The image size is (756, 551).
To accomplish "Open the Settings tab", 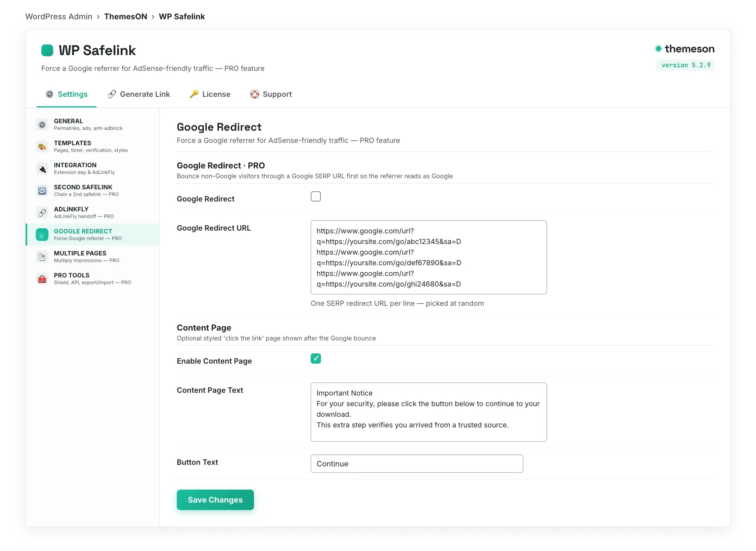I will tap(67, 94).
